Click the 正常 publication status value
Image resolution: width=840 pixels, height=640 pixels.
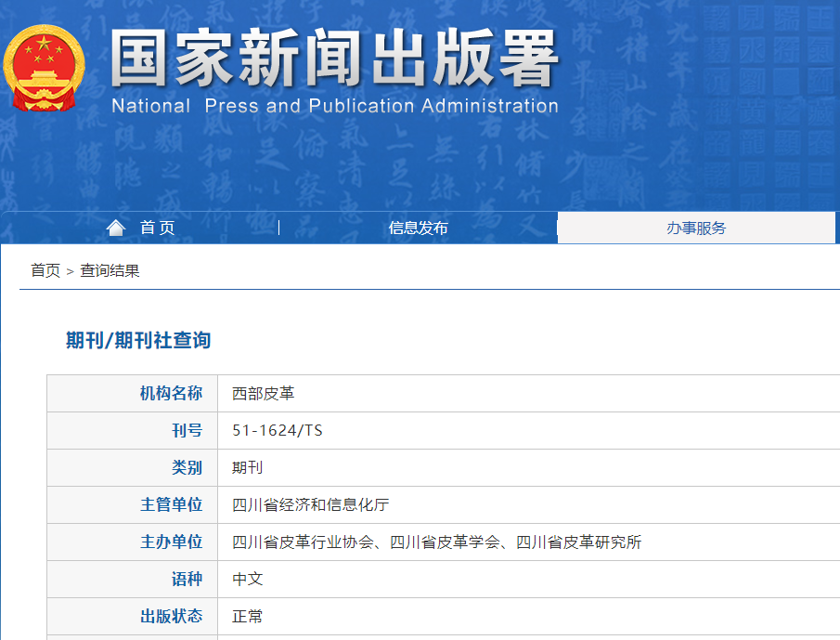click(x=247, y=616)
